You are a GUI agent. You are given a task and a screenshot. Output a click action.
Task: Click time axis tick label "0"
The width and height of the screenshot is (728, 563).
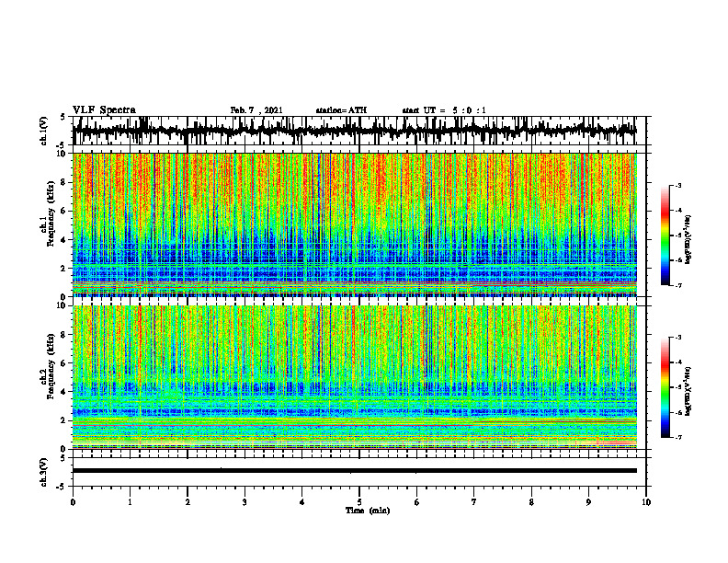pos(73,502)
